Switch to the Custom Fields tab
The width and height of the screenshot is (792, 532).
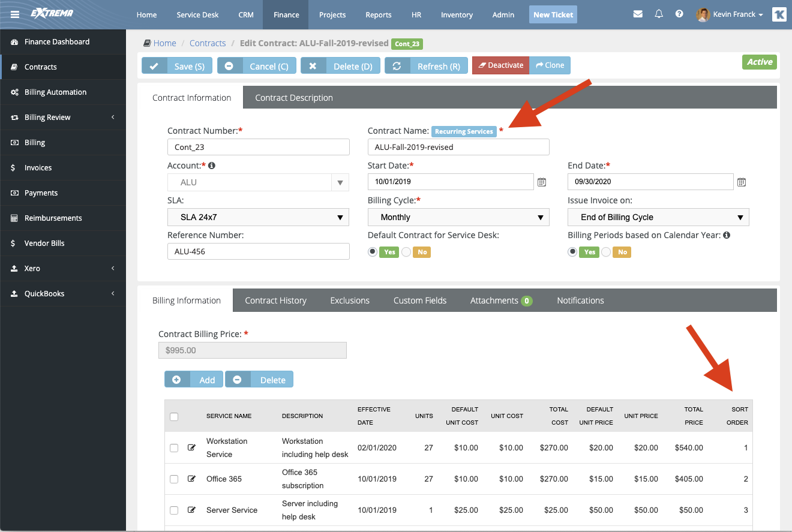click(x=420, y=300)
